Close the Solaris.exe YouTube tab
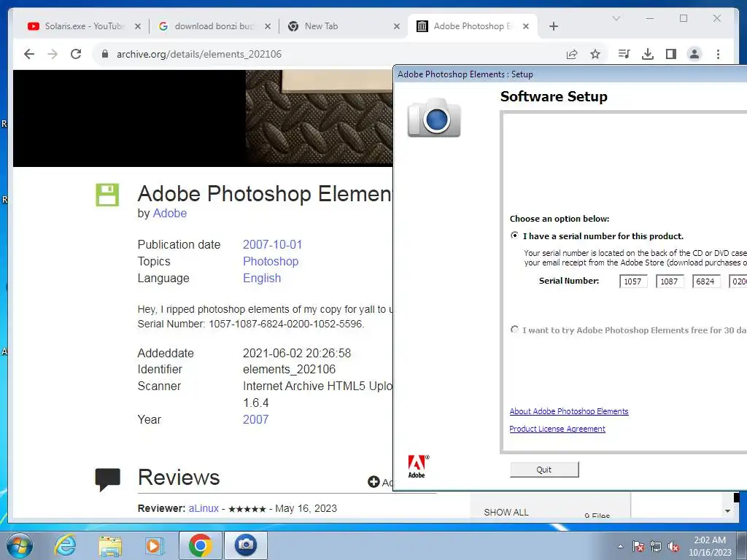 [138, 26]
